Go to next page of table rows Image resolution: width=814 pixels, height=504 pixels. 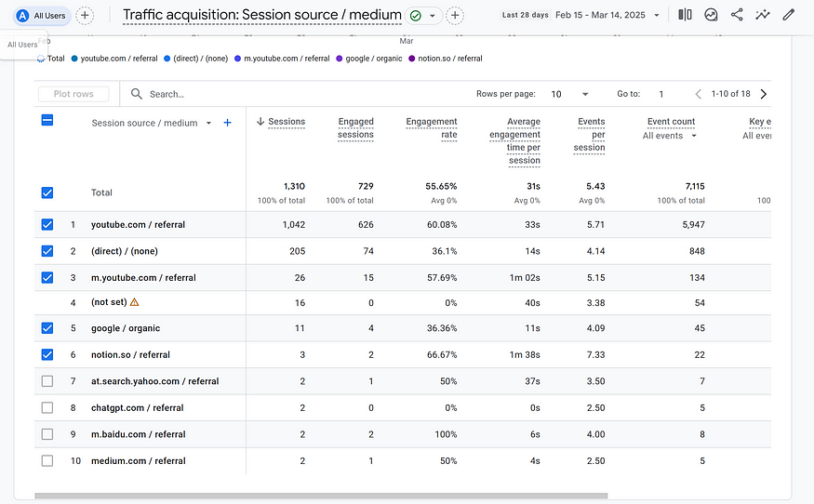point(763,94)
